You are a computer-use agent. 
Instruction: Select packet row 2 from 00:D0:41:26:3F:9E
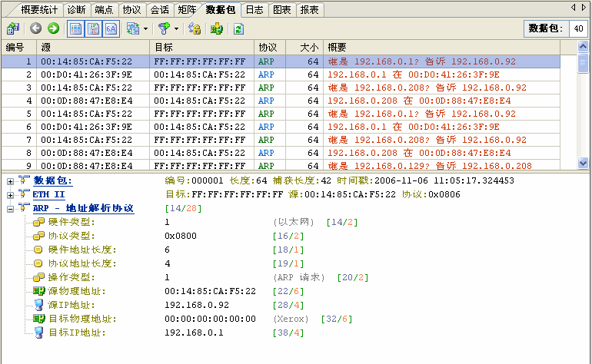click(x=281, y=74)
